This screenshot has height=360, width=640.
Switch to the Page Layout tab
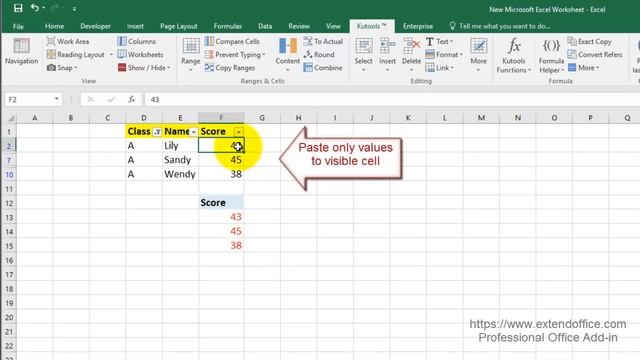tap(178, 26)
